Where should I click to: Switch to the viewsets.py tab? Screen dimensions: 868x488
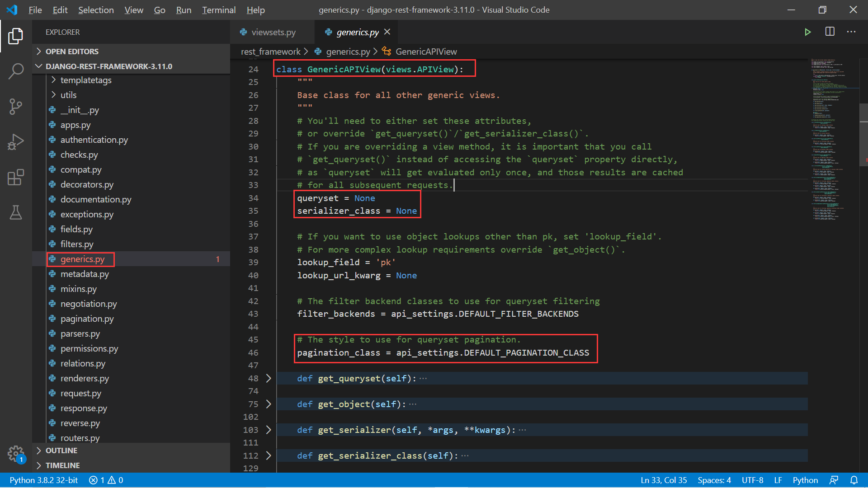click(273, 32)
